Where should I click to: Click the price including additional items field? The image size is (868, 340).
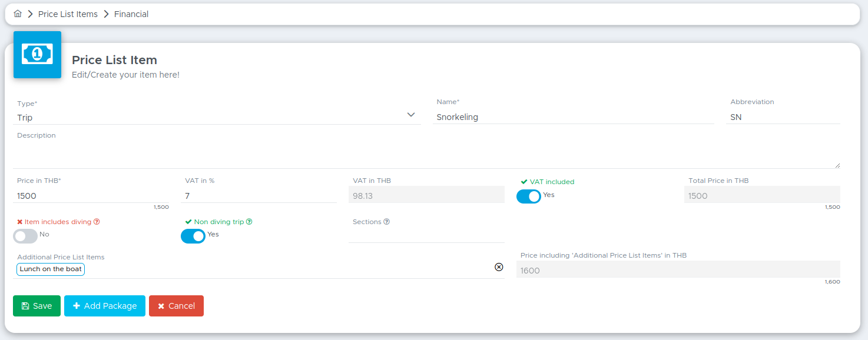pyautogui.click(x=678, y=270)
